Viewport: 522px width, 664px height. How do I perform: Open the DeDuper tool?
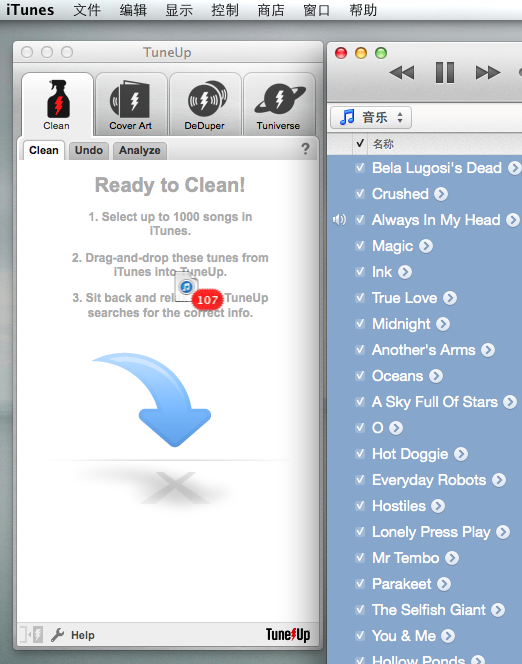205,104
